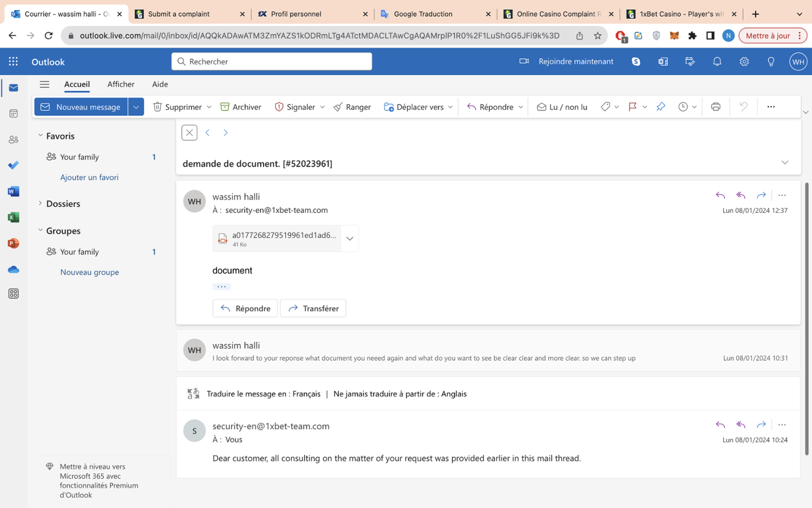
Task: Open the Nouveau message dropdown arrow
Action: tap(136, 107)
